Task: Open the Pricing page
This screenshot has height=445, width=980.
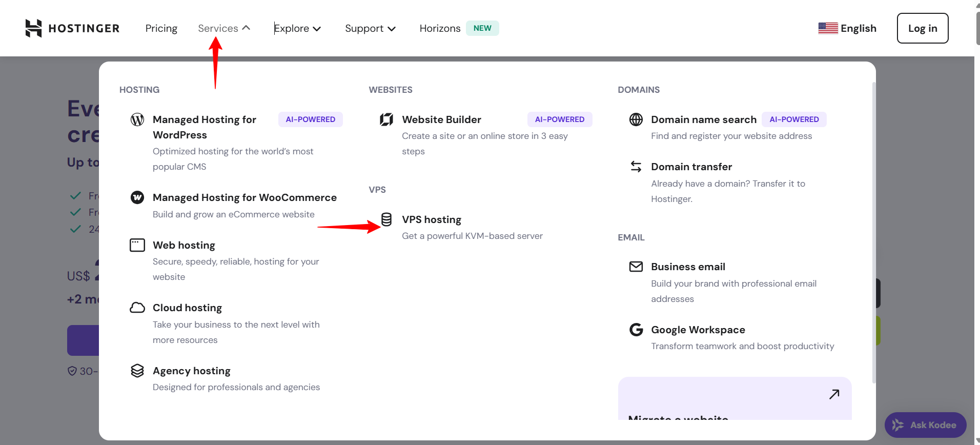Action: 161,28
